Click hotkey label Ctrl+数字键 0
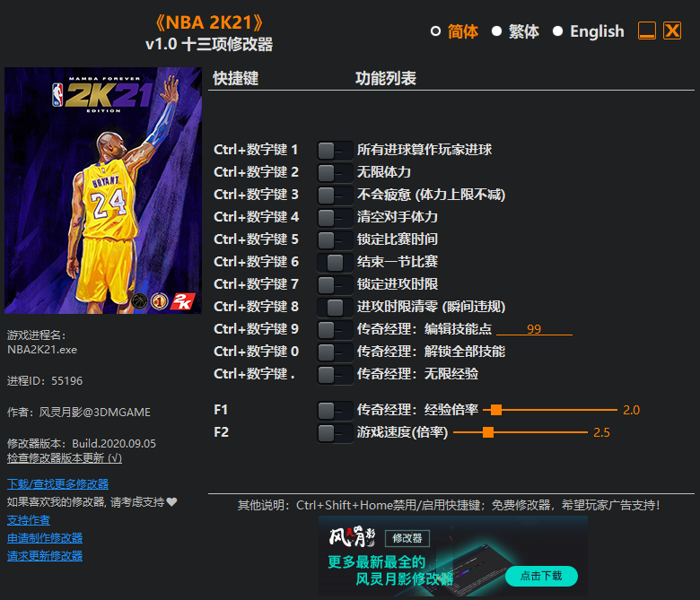 (256, 352)
